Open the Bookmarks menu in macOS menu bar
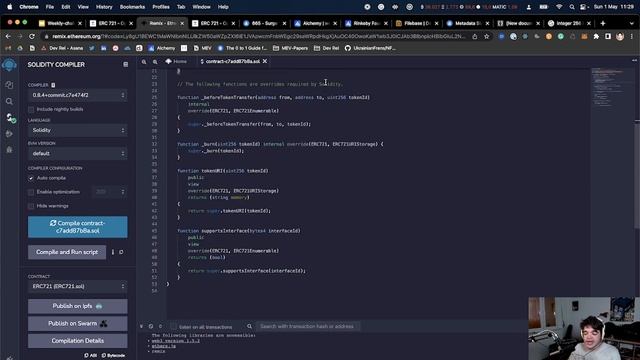The image size is (640, 360). click(132, 7)
